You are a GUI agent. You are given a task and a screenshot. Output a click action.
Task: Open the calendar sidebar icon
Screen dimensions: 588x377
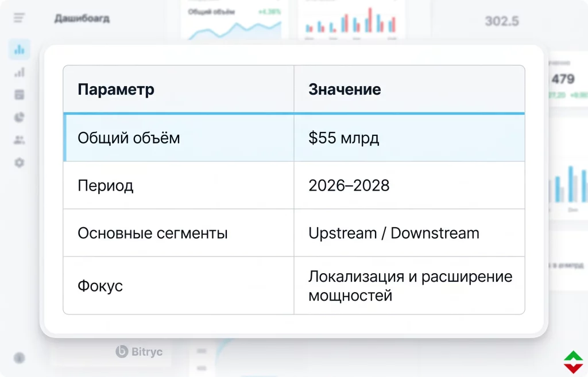point(20,95)
